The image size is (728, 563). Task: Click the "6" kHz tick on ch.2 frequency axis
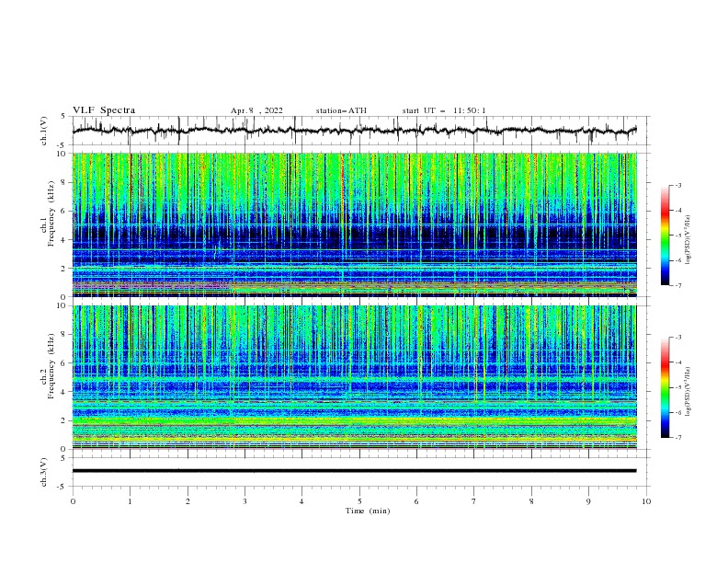(x=65, y=363)
